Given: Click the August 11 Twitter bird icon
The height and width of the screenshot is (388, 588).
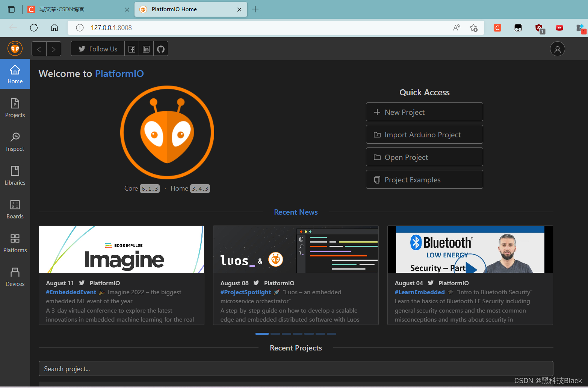Looking at the screenshot, I should coord(82,283).
